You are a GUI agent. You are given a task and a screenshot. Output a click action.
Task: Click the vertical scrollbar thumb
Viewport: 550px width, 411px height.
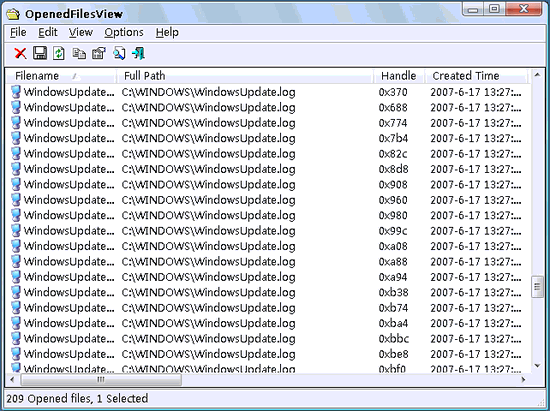click(537, 287)
